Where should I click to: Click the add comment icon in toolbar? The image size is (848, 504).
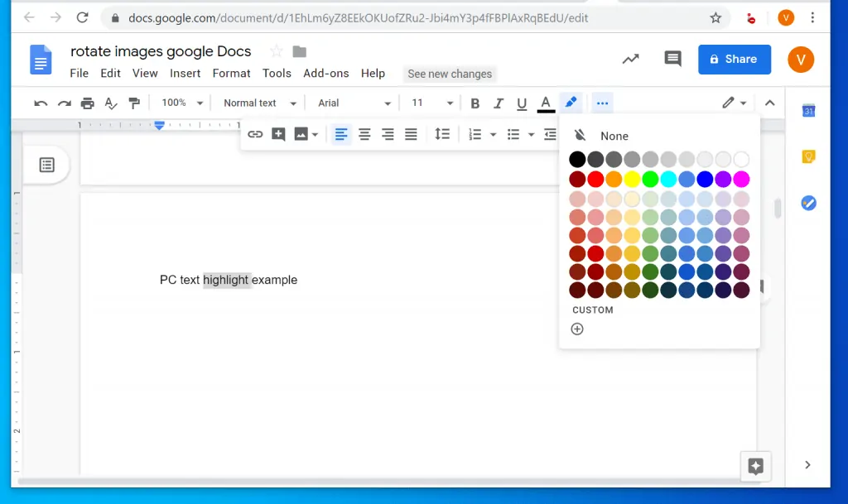[x=278, y=135]
